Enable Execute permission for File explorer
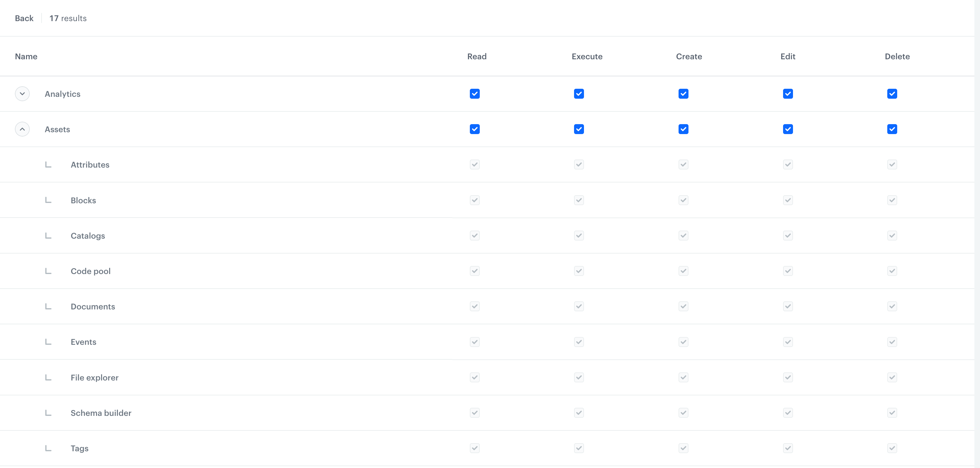The width and height of the screenshot is (980, 468). click(x=579, y=377)
